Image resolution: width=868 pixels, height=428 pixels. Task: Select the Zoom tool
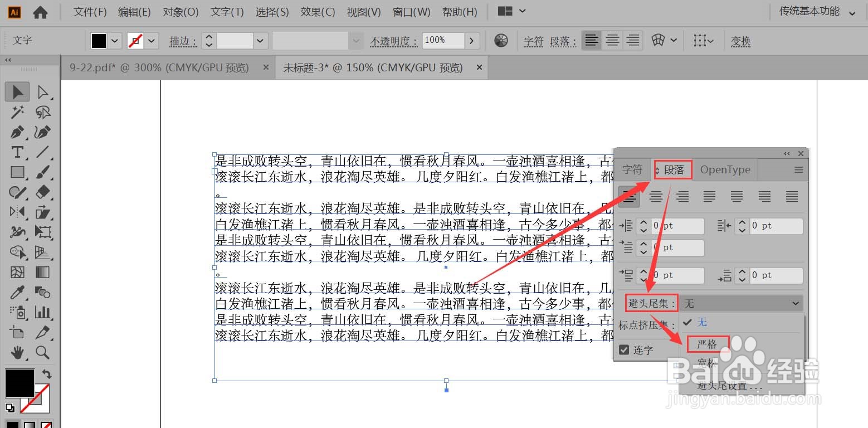coord(44,352)
